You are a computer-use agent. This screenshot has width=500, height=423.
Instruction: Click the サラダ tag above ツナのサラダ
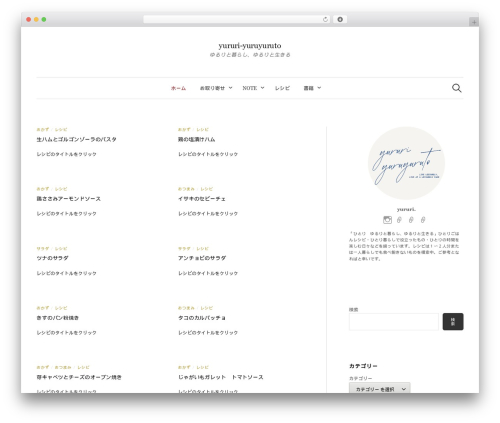click(43, 248)
